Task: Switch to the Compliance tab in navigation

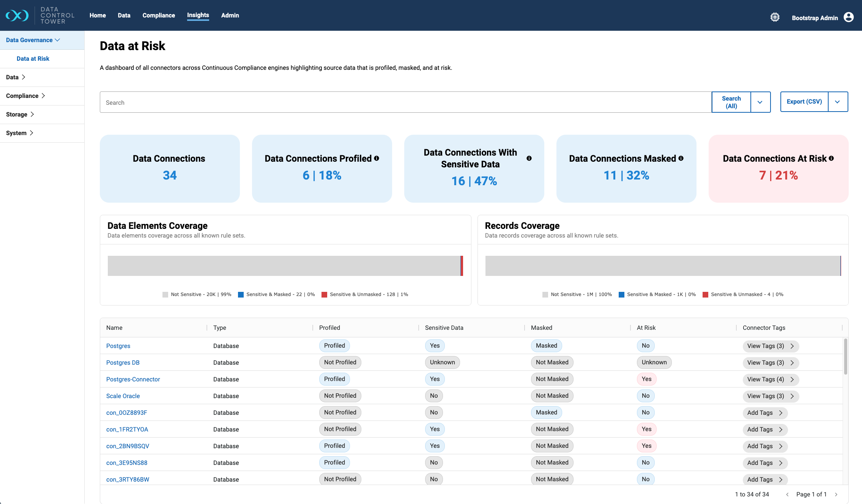Action: 159,16
